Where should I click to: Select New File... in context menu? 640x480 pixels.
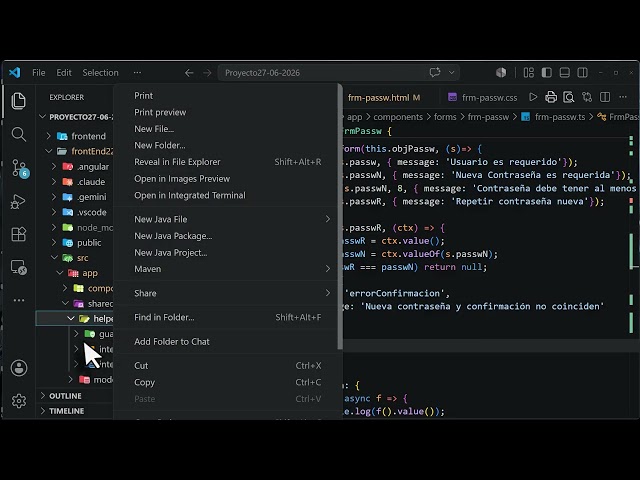[227, 129]
